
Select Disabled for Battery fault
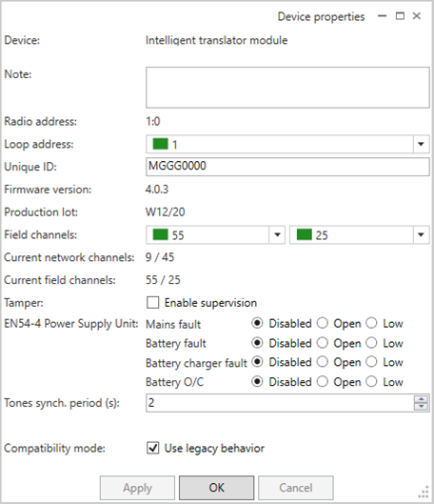257,343
